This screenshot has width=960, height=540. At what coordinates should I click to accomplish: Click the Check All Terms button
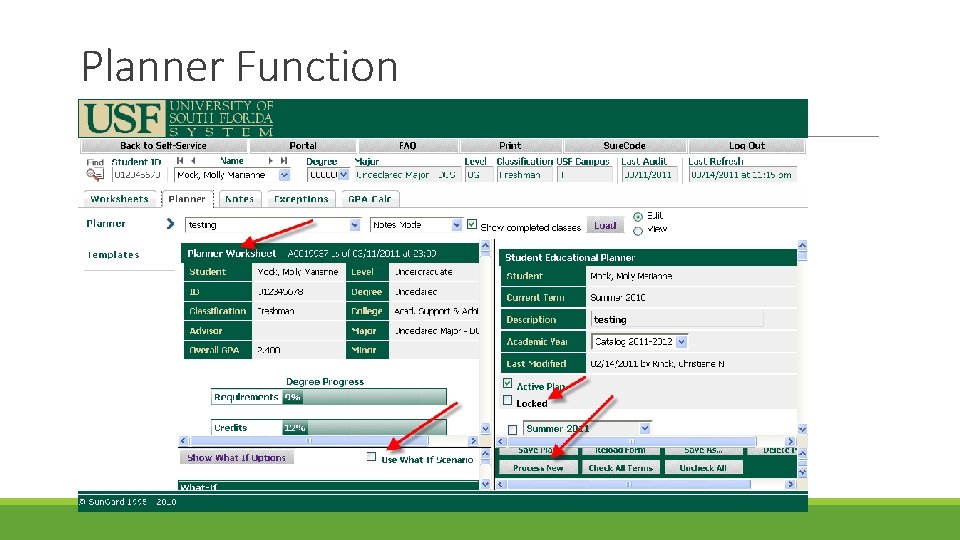tap(620, 468)
